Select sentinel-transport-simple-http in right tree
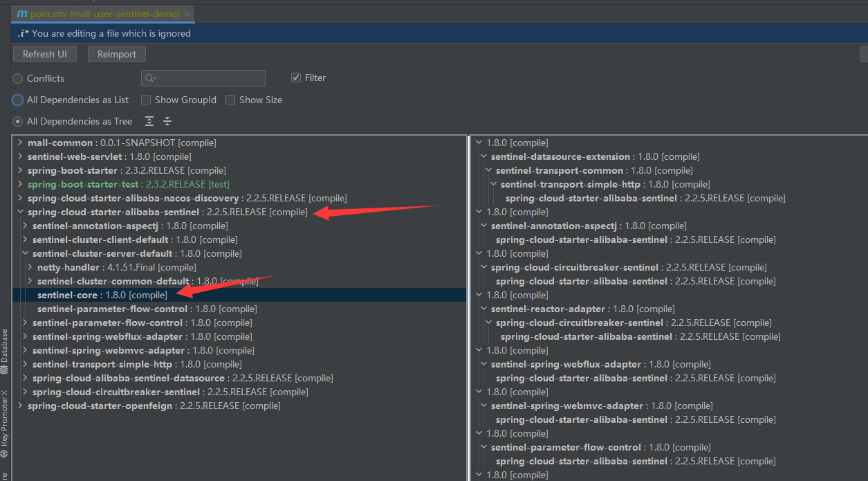868x481 pixels. (605, 184)
